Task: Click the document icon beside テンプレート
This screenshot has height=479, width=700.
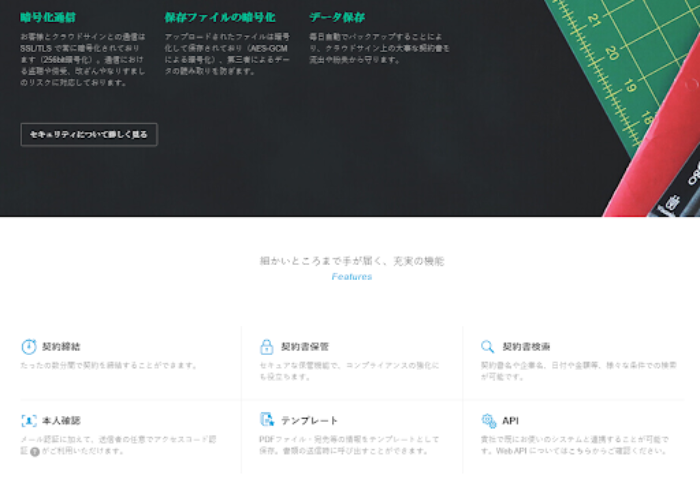Action: click(267, 421)
